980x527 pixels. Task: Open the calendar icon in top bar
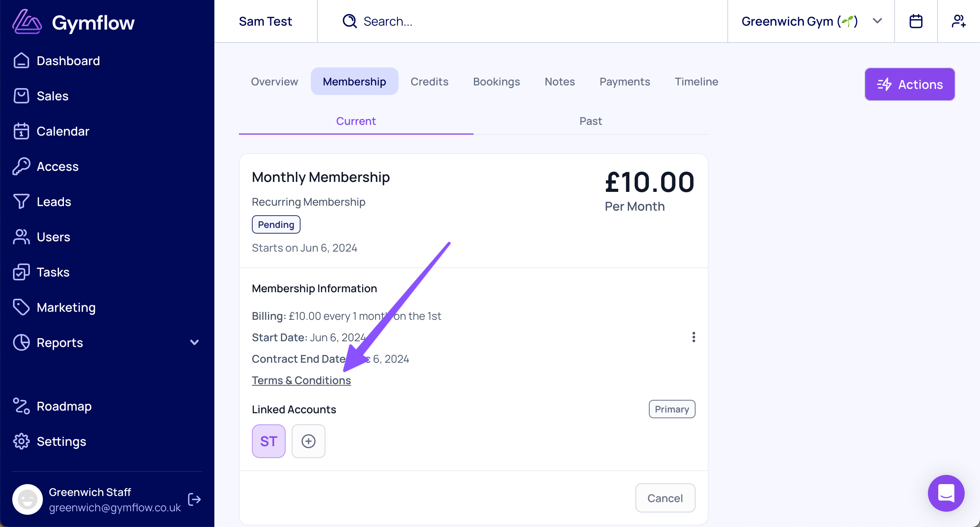[x=916, y=21]
